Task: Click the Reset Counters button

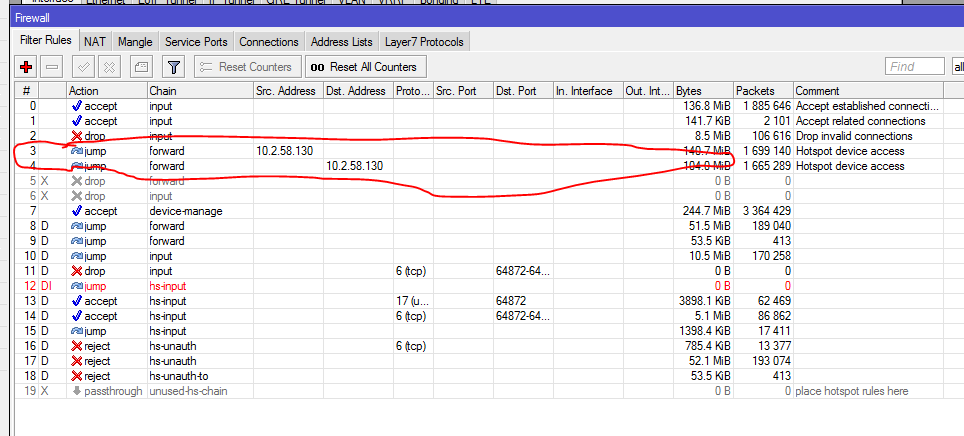Action: coord(248,67)
